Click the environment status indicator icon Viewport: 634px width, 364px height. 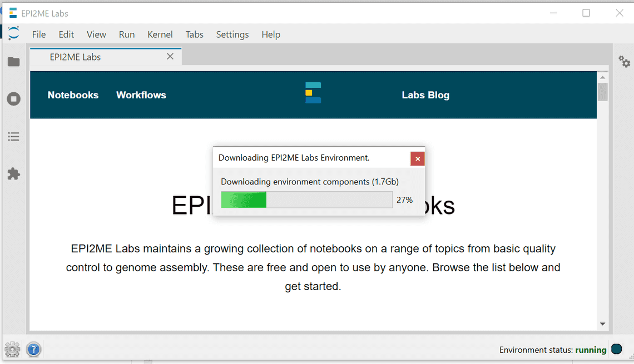[616, 350]
